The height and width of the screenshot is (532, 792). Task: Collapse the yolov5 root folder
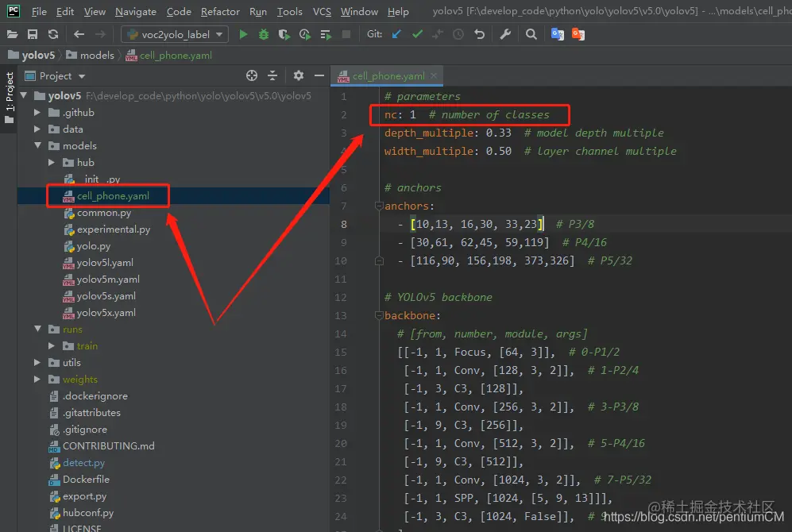(x=23, y=95)
